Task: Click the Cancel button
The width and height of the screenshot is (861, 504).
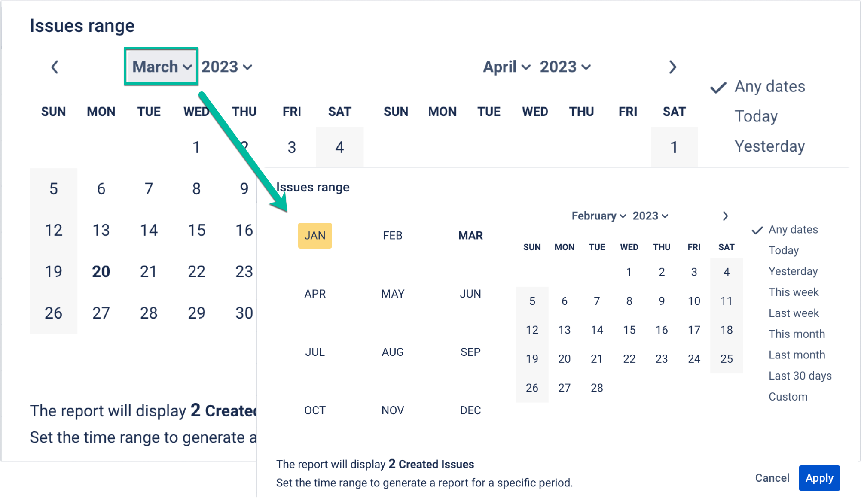Action: coord(772,478)
